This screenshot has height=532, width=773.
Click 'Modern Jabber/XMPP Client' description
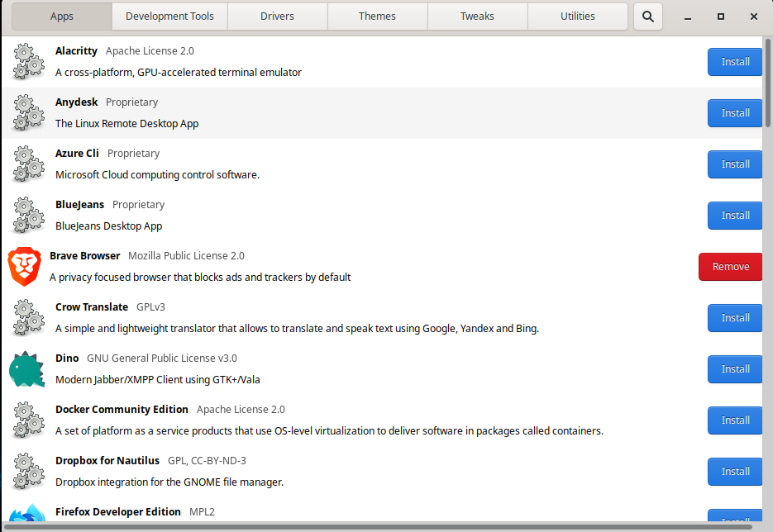[x=158, y=380]
